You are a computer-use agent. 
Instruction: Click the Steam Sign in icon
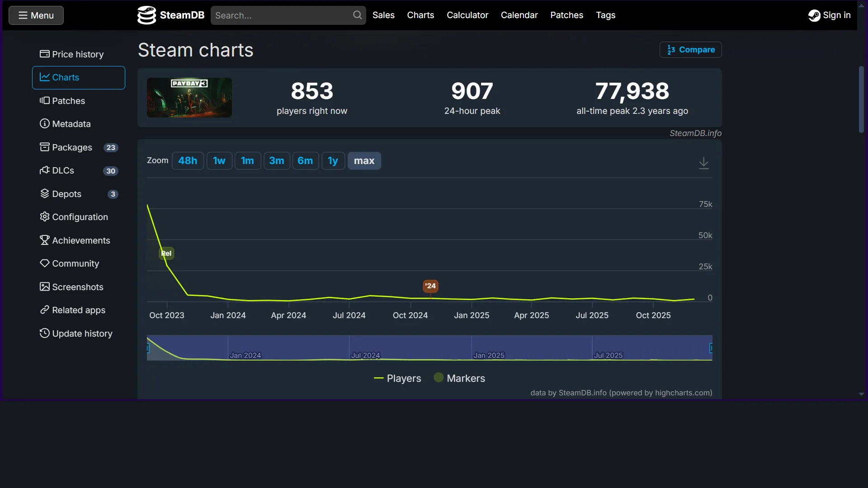(x=814, y=15)
